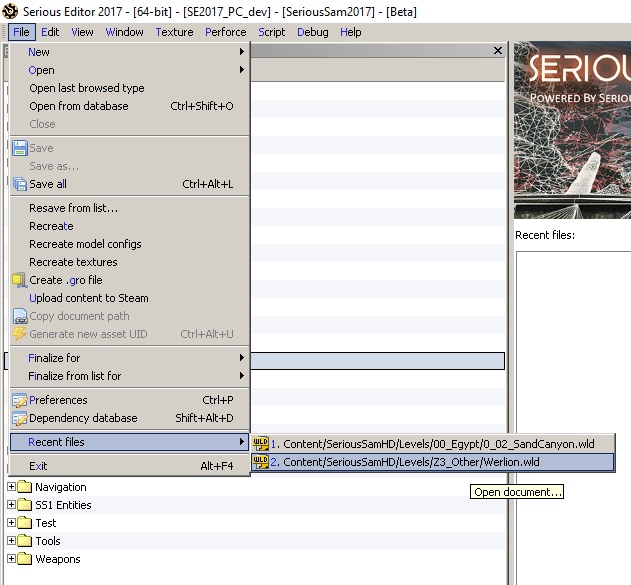Viewport: 631px width, 585px height.
Task: Open the Perforce menu
Action: click(x=226, y=32)
